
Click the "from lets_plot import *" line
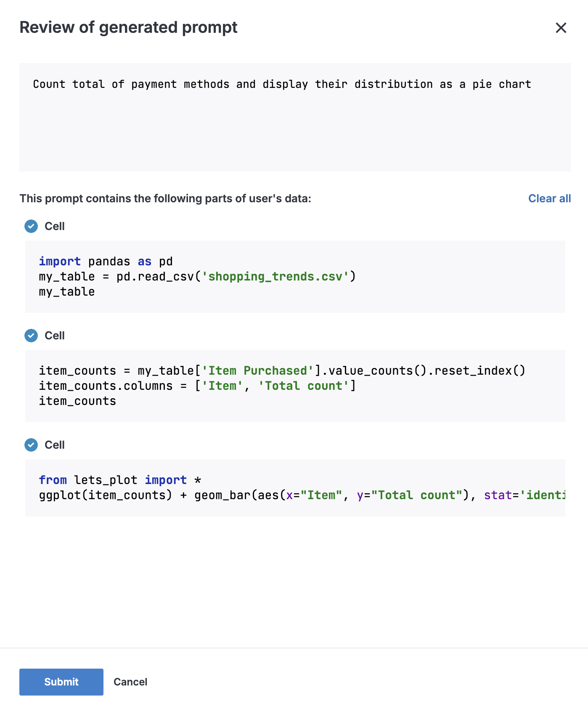click(120, 480)
